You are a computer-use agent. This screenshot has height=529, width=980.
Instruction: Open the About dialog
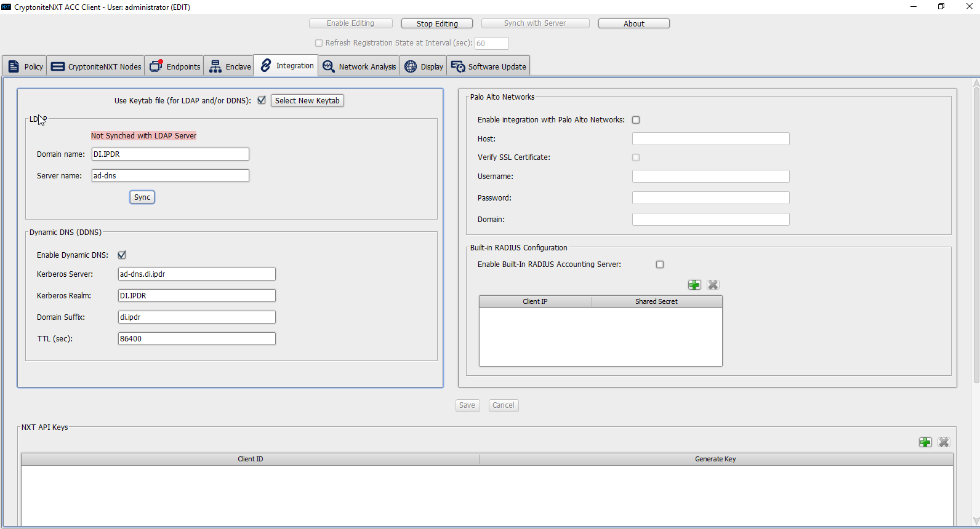click(x=634, y=23)
